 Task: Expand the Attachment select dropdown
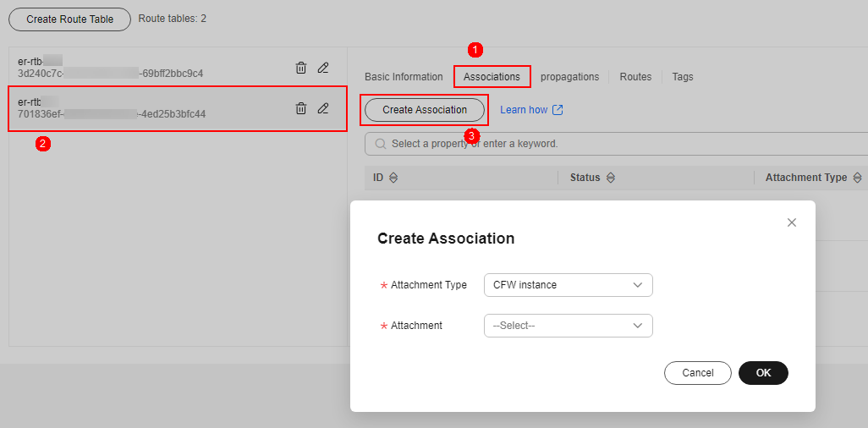pyautogui.click(x=568, y=326)
